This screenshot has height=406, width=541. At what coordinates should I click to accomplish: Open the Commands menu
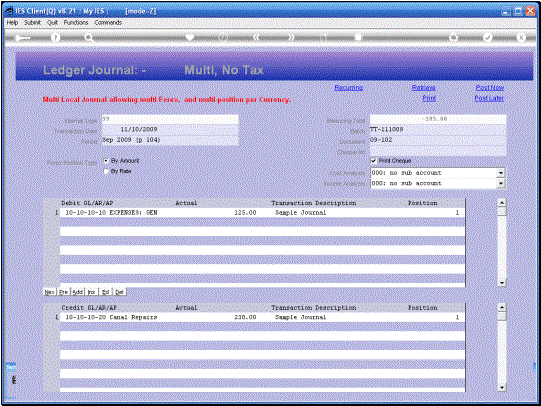click(x=108, y=22)
